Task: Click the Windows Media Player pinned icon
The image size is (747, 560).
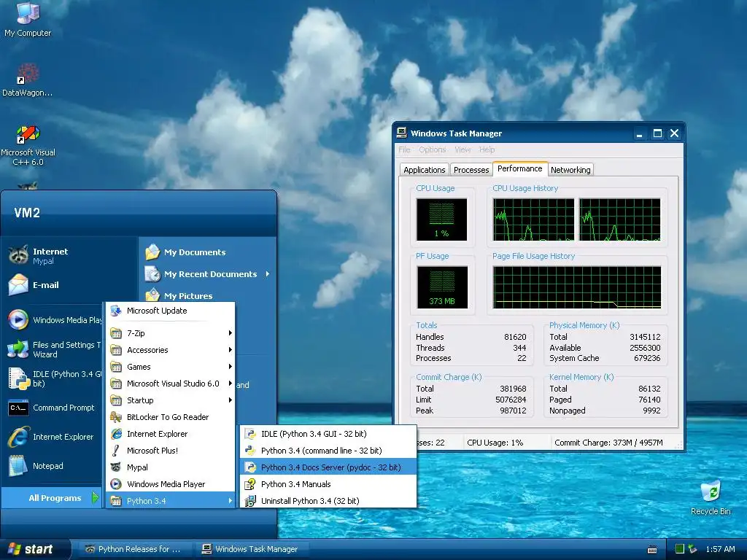Action: click(18, 319)
